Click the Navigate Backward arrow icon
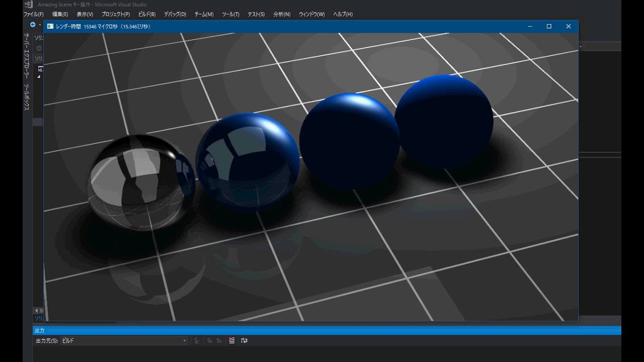Viewport: 644px width, 362px height. point(33,25)
